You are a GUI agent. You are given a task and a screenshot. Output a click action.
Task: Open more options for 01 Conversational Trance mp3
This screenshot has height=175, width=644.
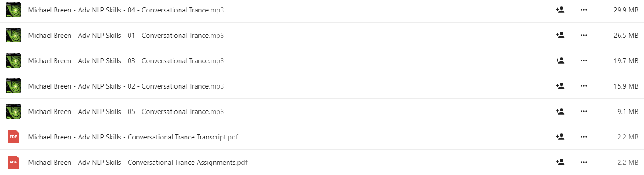[584, 35]
